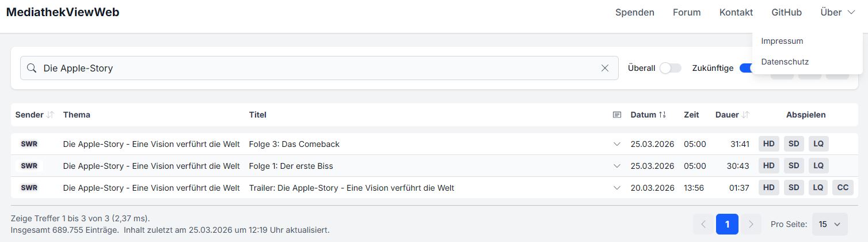Viewport: 868px width, 242px height.
Task: Open Datenschutz from the Über menu
Action: [785, 62]
